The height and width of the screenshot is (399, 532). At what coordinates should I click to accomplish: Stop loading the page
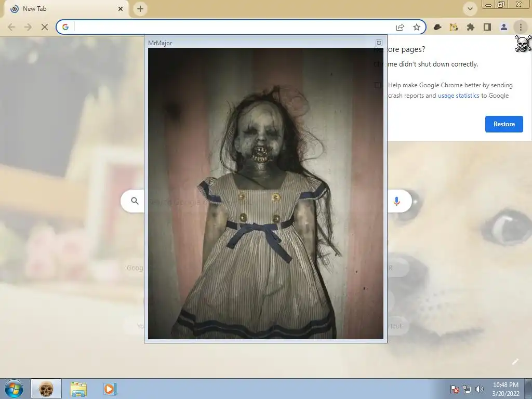tap(45, 27)
